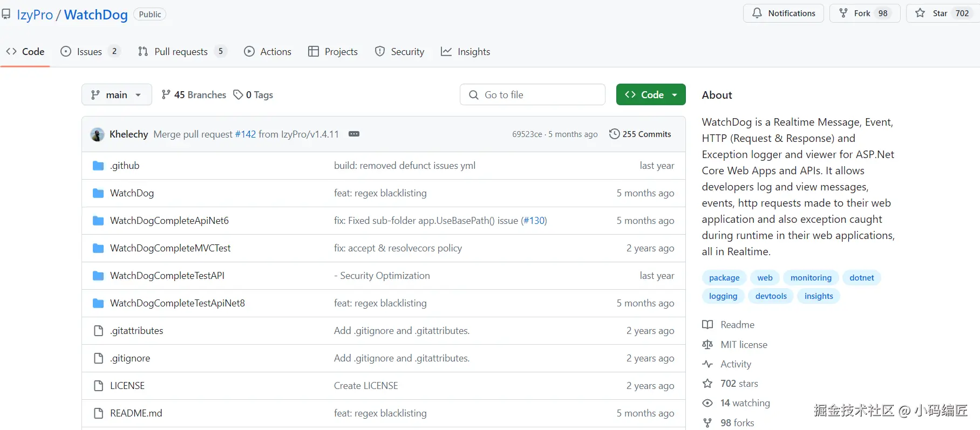980x430 pixels.
Task: Click Khelechy's avatar image
Action: [x=98, y=134]
